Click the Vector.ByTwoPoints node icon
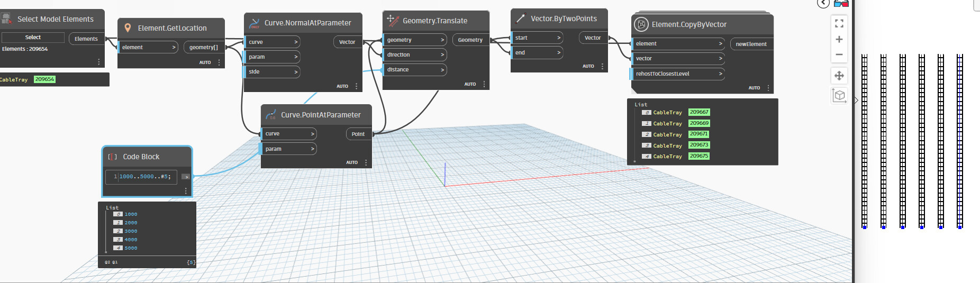980x283 pixels. click(520, 19)
